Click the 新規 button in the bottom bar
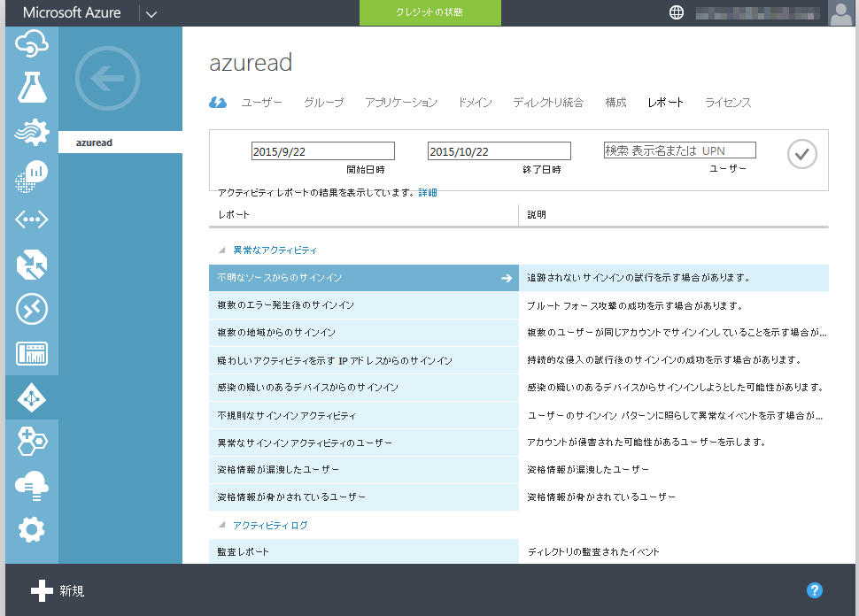Screen dimensions: 859x616 [56, 590]
